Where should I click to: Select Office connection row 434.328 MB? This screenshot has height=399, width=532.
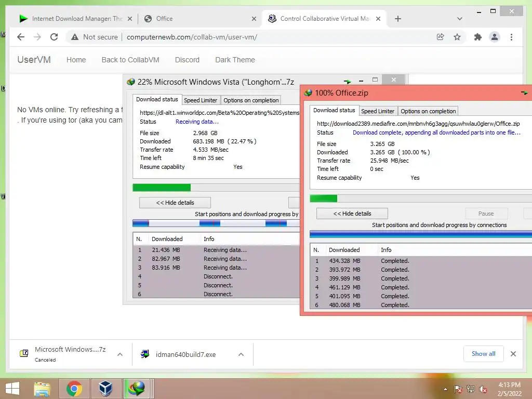point(421,261)
